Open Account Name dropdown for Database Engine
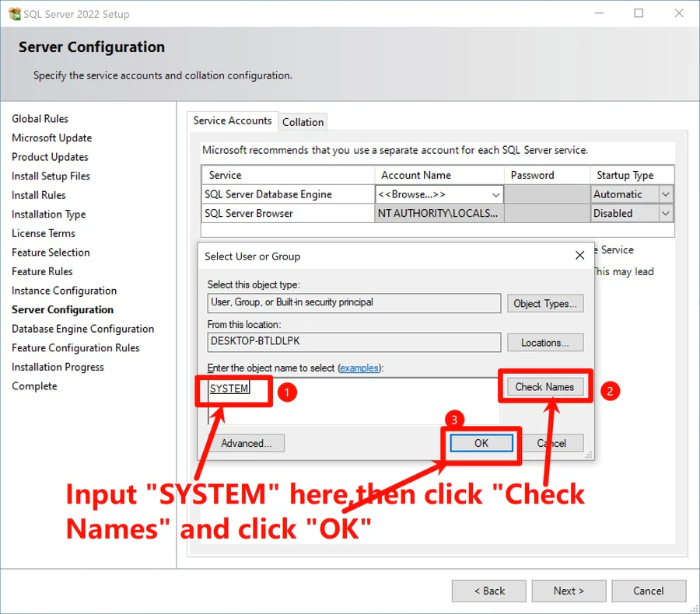 (x=495, y=194)
